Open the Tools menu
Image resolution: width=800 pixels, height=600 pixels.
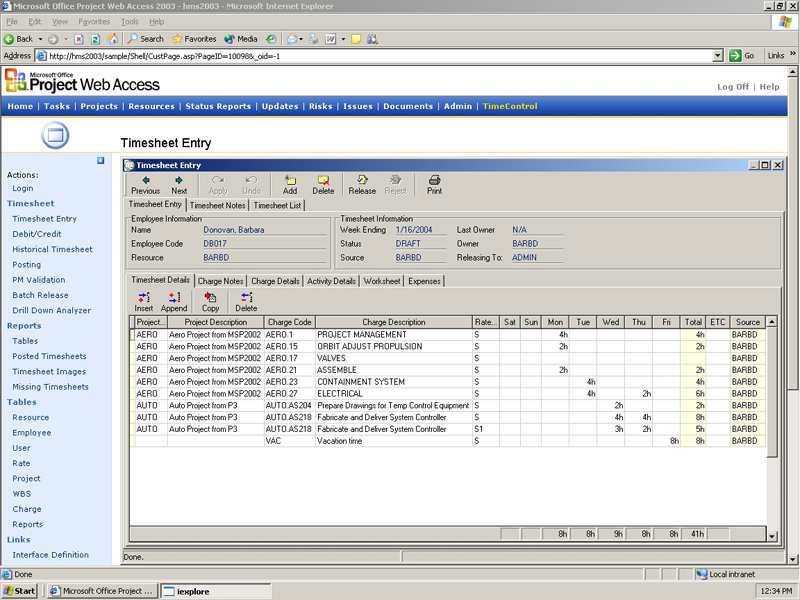pyautogui.click(x=130, y=22)
